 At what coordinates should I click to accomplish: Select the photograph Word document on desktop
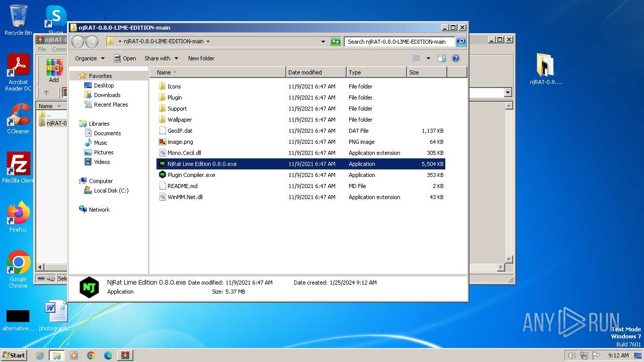point(55,316)
